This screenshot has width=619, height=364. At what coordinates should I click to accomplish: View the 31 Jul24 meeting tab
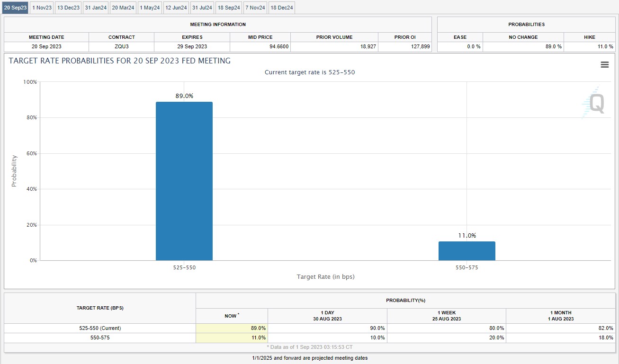coord(202,8)
